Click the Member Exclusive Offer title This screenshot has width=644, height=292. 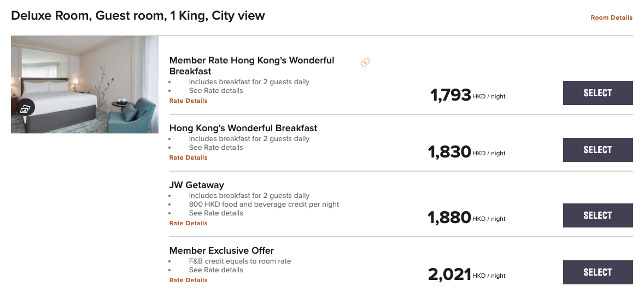click(221, 250)
